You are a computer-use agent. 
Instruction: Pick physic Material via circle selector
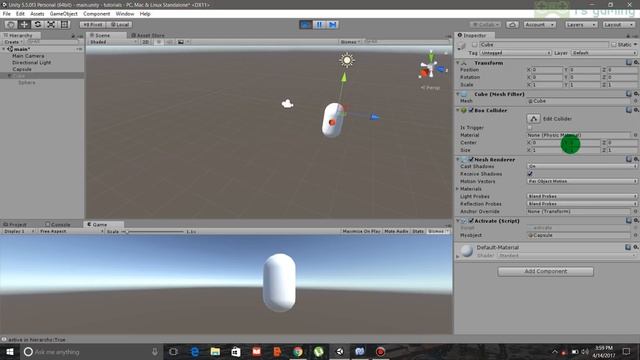(636, 135)
